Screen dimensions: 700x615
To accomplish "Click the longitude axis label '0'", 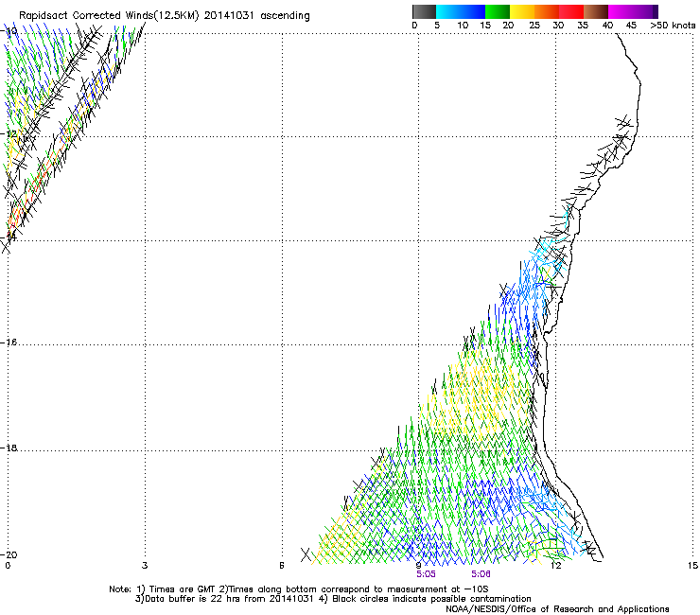I will tap(8, 566).
